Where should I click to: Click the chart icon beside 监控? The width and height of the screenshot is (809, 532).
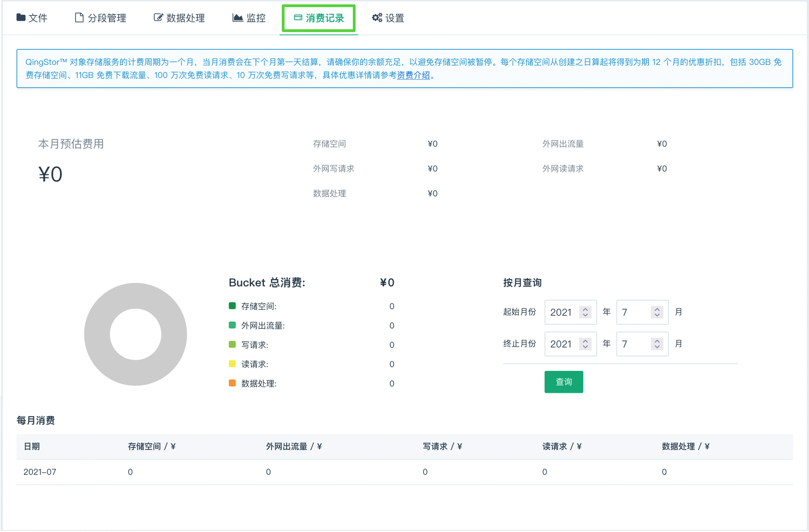click(237, 17)
